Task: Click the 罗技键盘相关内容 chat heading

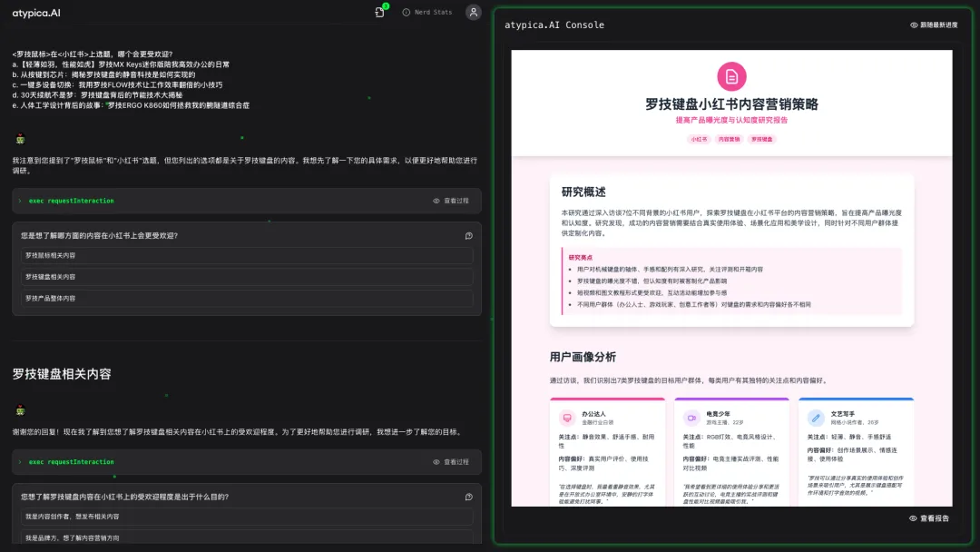Action: 62,374
